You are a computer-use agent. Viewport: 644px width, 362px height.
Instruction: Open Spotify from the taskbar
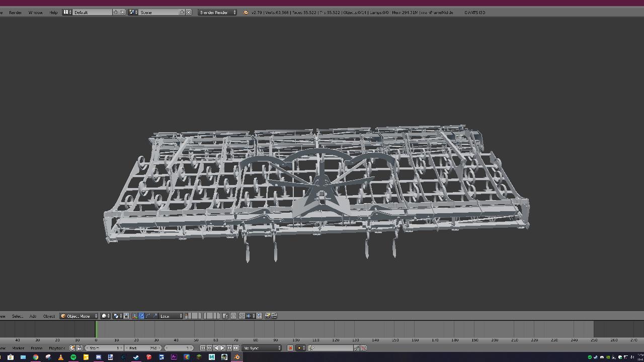click(x=73, y=357)
